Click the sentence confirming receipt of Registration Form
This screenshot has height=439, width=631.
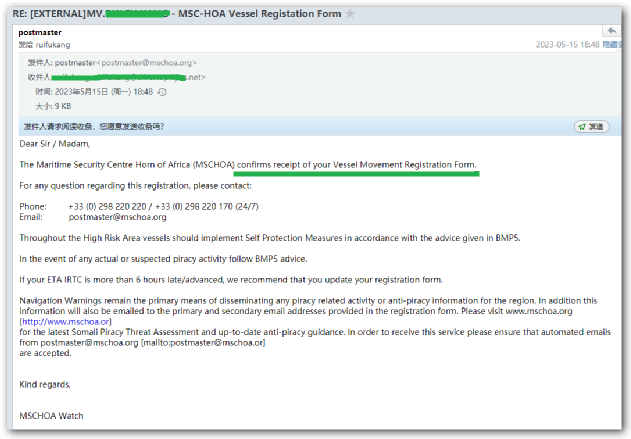(x=248, y=165)
